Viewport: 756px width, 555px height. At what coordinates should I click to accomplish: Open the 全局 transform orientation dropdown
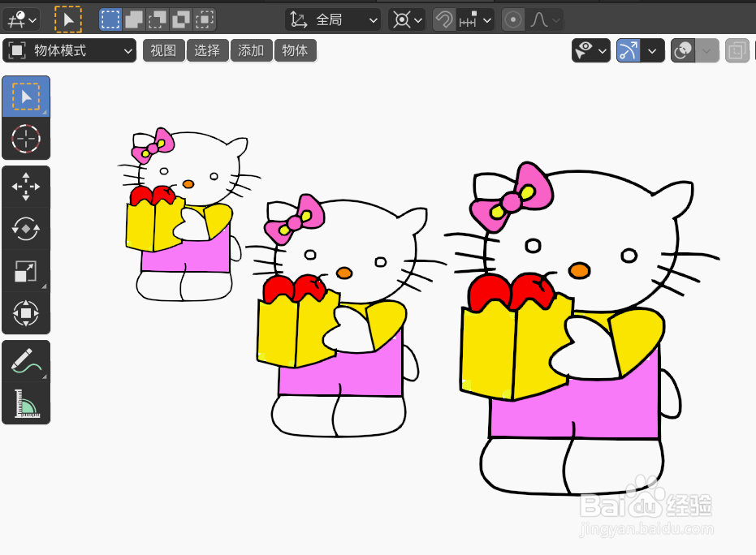point(332,19)
